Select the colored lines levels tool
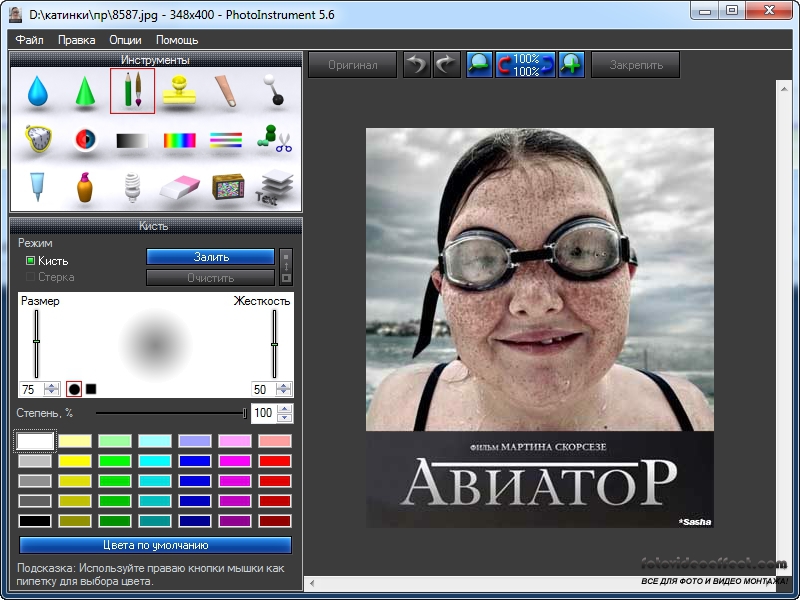The width and height of the screenshot is (800, 600). tap(226, 140)
